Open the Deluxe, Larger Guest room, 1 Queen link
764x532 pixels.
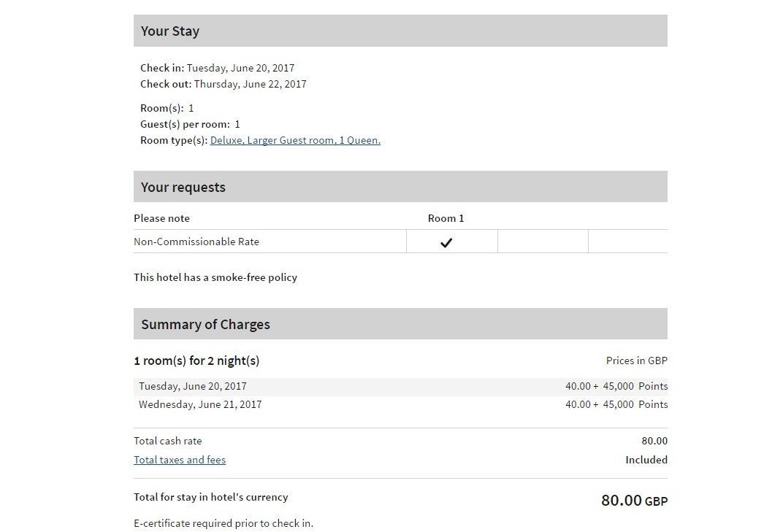pyautogui.click(x=295, y=140)
